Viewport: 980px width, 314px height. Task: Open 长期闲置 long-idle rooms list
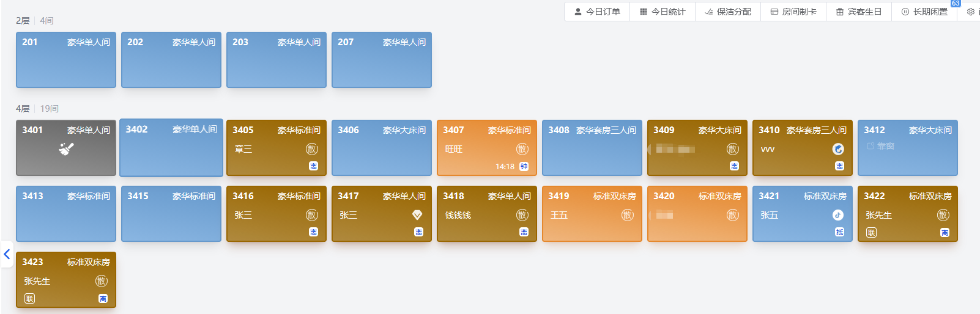point(924,12)
